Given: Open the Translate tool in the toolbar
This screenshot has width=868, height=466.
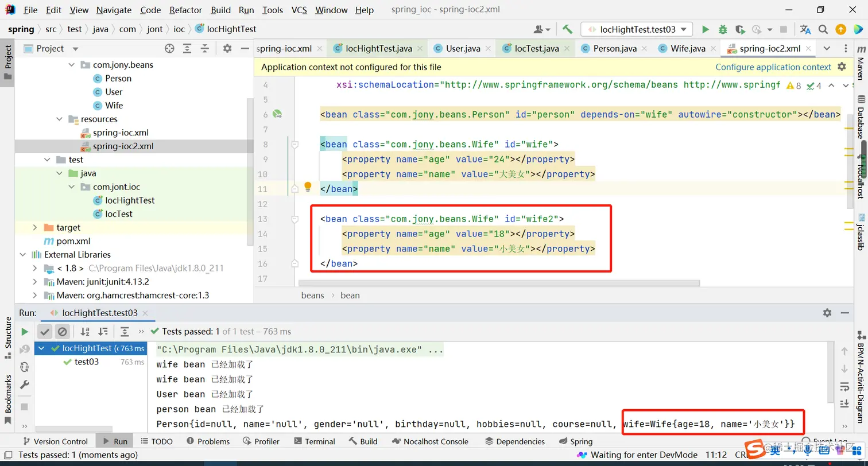Looking at the screenshot, I should [x=805, y=29].
